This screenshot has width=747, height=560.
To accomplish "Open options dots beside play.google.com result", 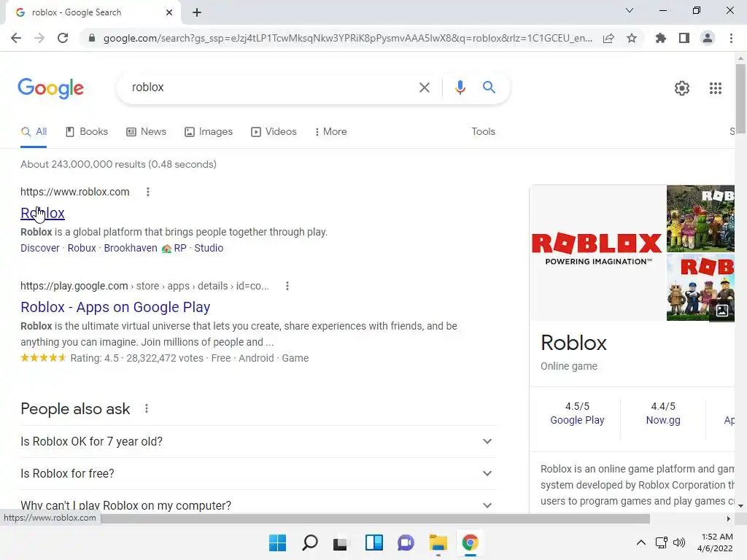I will pyautogui.click(x=287, y=286).
